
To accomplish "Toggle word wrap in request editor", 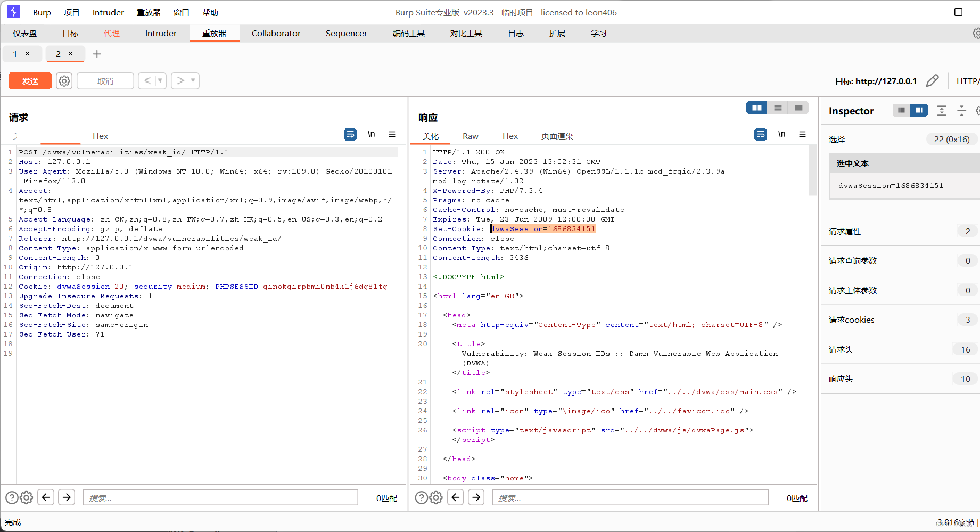I will [x=350, y=134].
